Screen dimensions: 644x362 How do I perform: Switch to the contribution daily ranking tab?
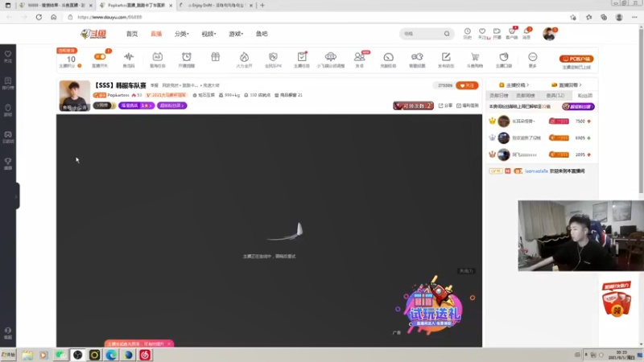tap(498, 95)
